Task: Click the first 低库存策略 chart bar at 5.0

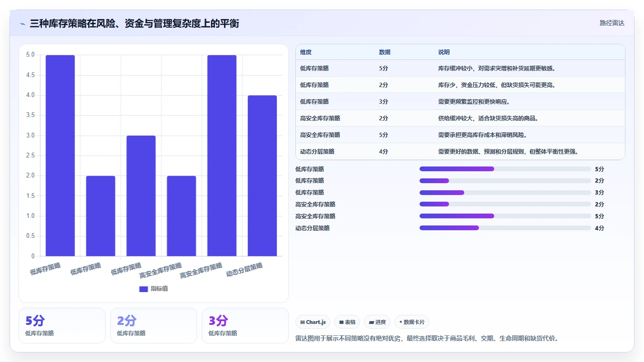Action: 60,156
